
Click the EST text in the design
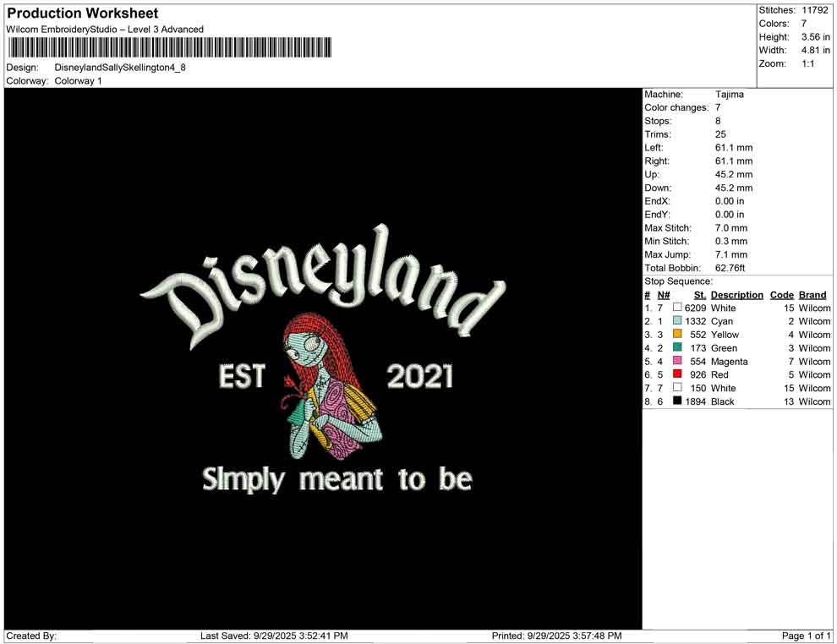pyautogui.click(x=242, y=375)
